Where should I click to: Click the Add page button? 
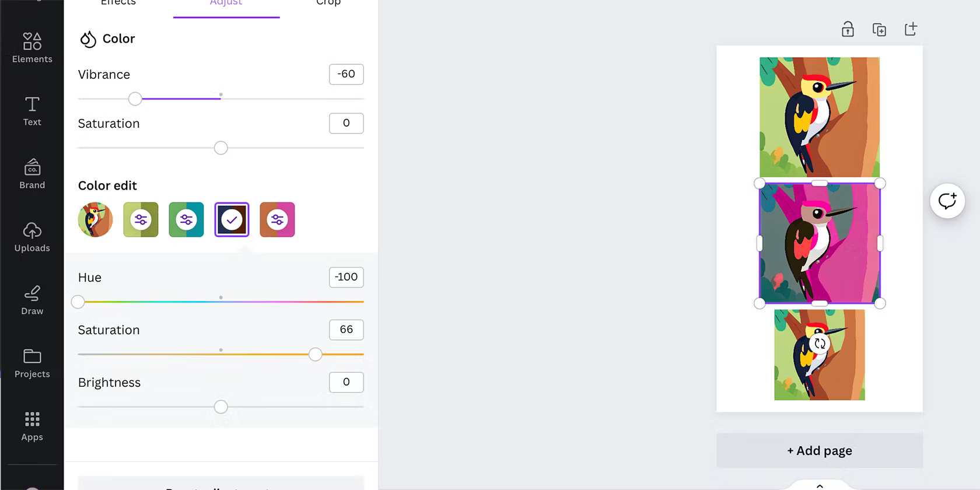click(x=819, y=450)
